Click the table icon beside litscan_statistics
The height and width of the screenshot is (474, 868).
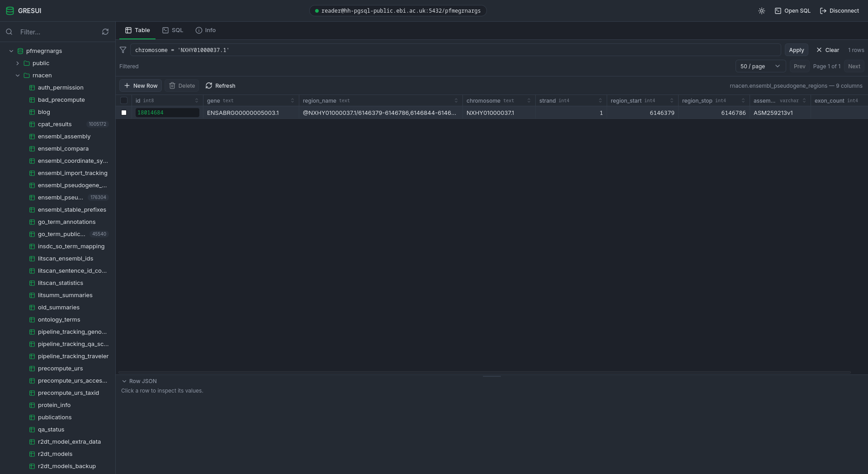point(32,283)
